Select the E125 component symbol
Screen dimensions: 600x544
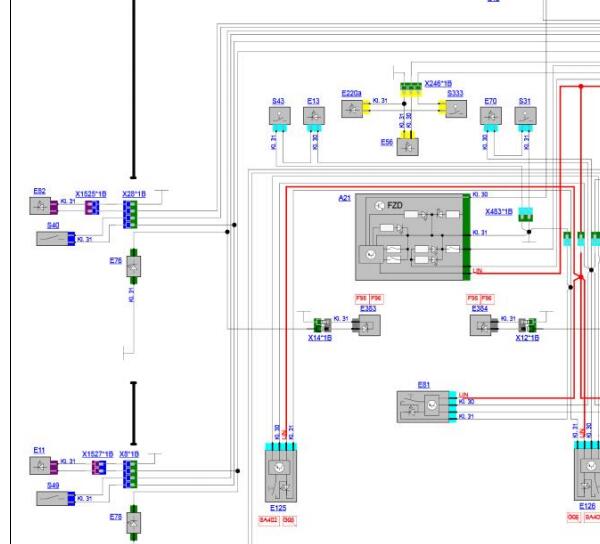point(281,476)
